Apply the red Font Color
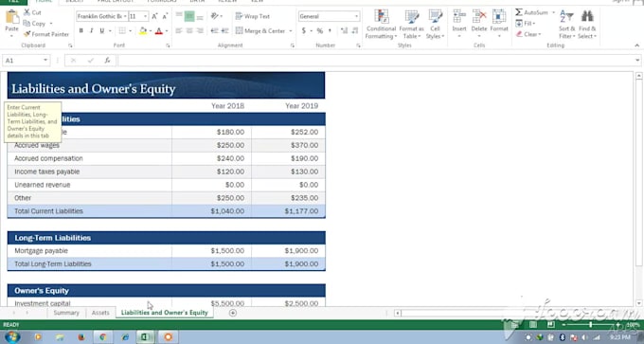Screen dimensions: 644x344 [x=159, y=31]
